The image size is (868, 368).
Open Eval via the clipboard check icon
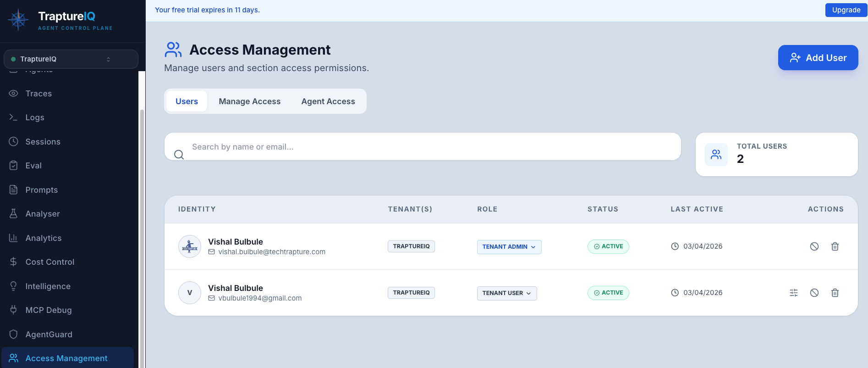point(14,166)
